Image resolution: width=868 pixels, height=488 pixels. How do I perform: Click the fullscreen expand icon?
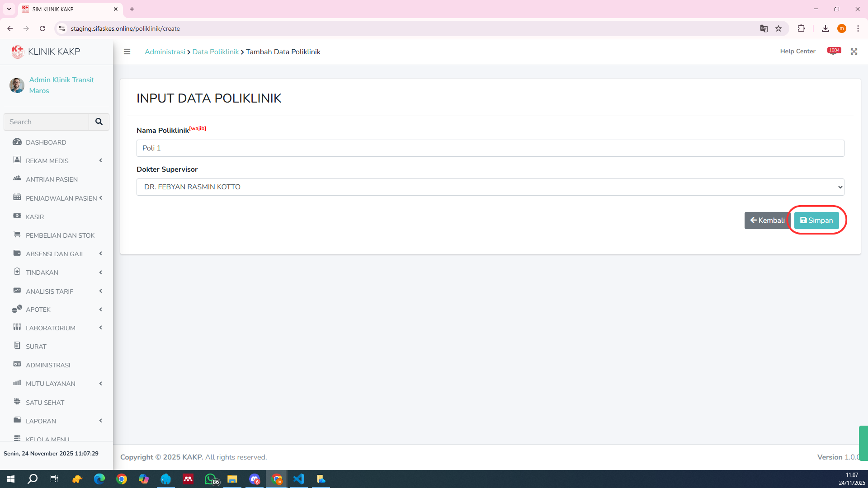(854, 52)
